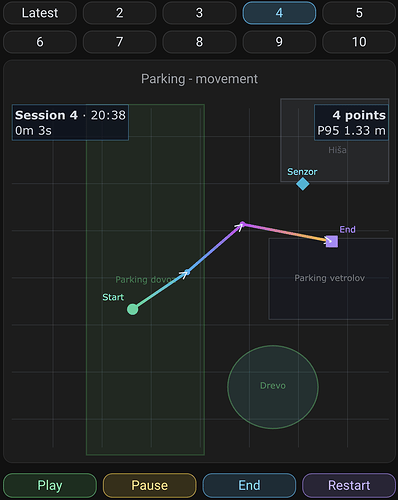The width and height of the screenshot is (398, 500).
Task: Pause the movement playback
Action: [x=149, y=485]
